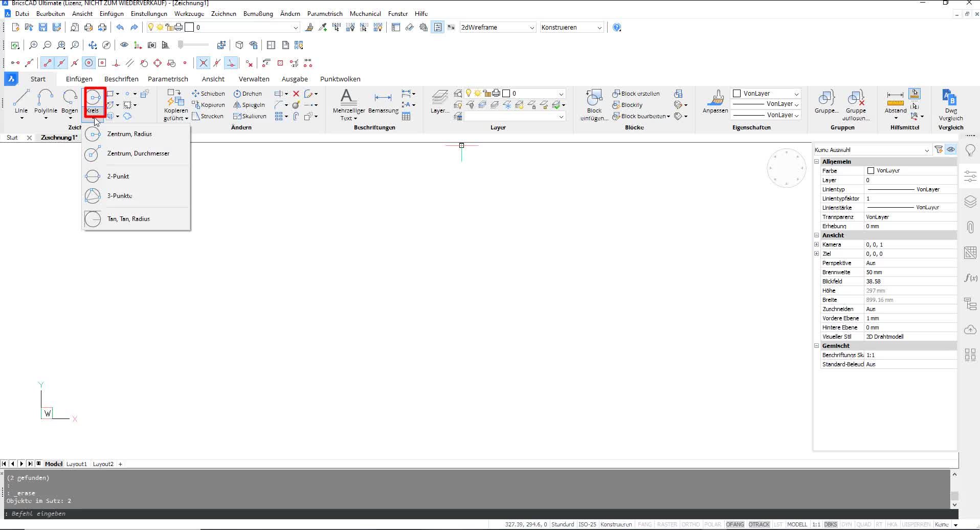
Task: Toggle FANG in status bar
Action: click(x=645, y=524)
